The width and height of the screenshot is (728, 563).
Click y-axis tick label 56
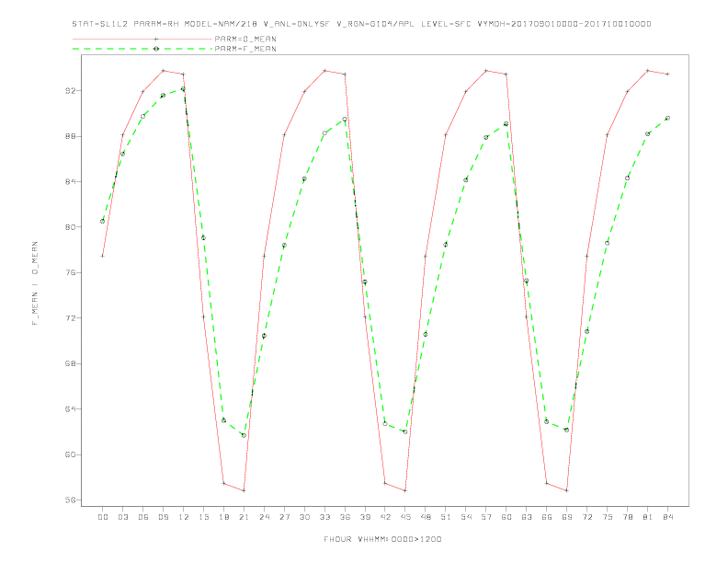(70, 500)
